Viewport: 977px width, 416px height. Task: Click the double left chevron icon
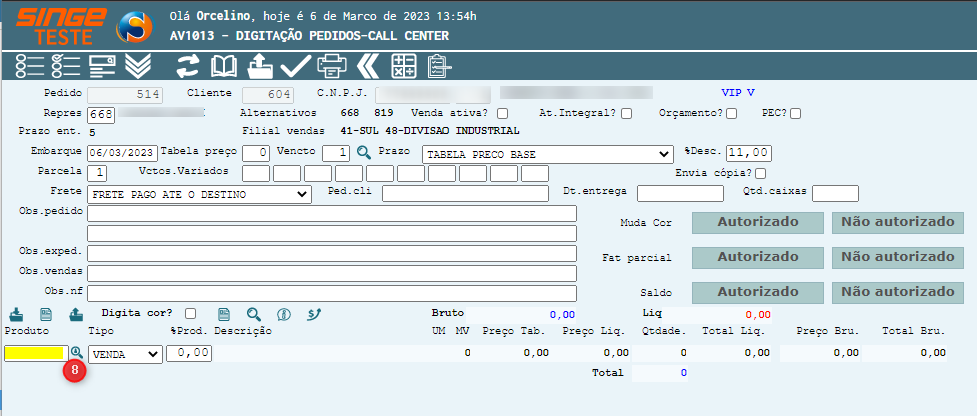coord(368,66)
